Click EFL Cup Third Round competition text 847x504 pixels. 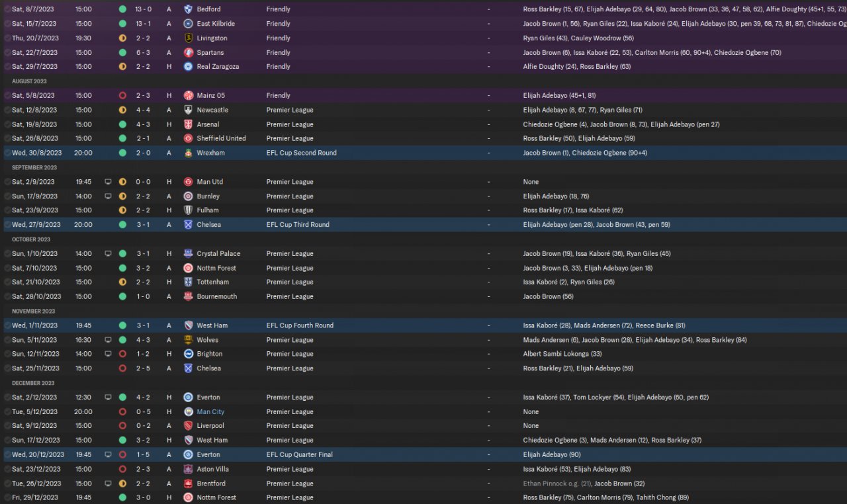[x=299, y=225]
